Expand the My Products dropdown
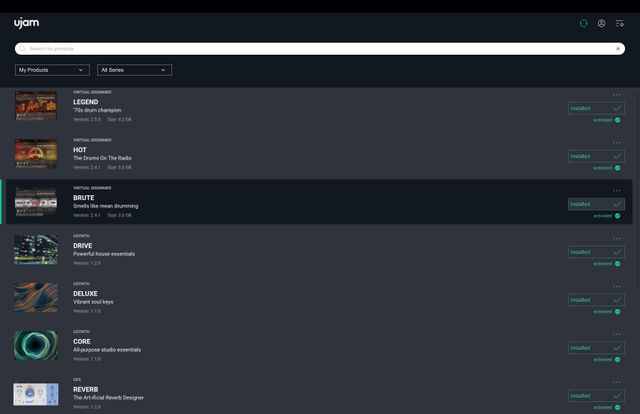The image size is (640, 414). (53, 70)
